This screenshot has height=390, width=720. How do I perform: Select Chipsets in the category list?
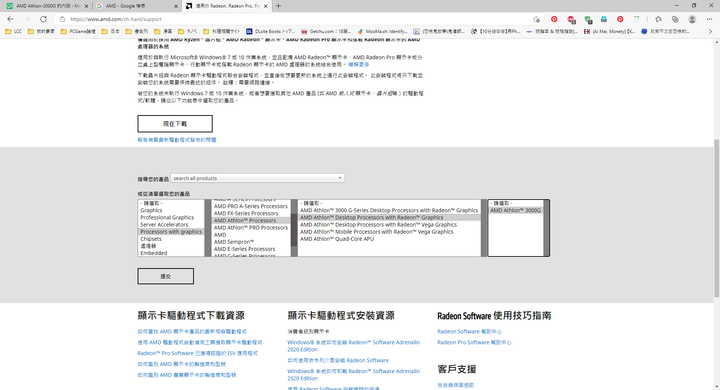151,239
